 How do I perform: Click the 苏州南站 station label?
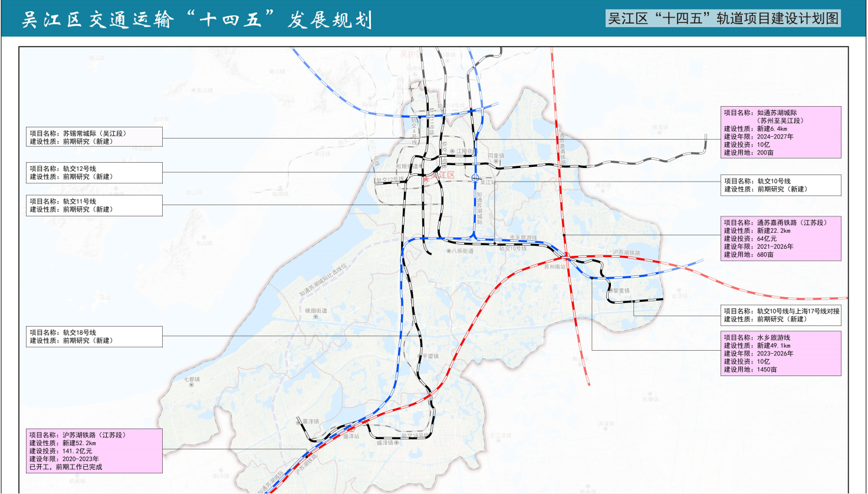(554, 266)
